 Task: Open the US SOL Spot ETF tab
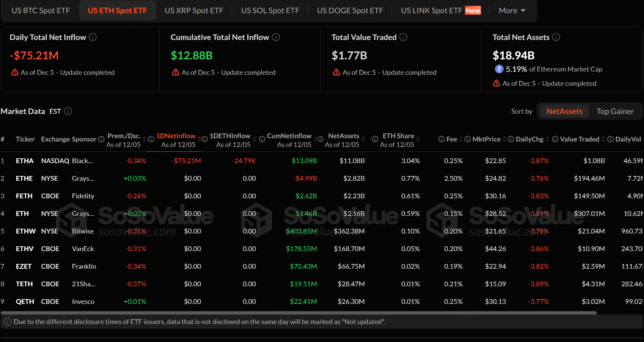(x=270, y=11)
